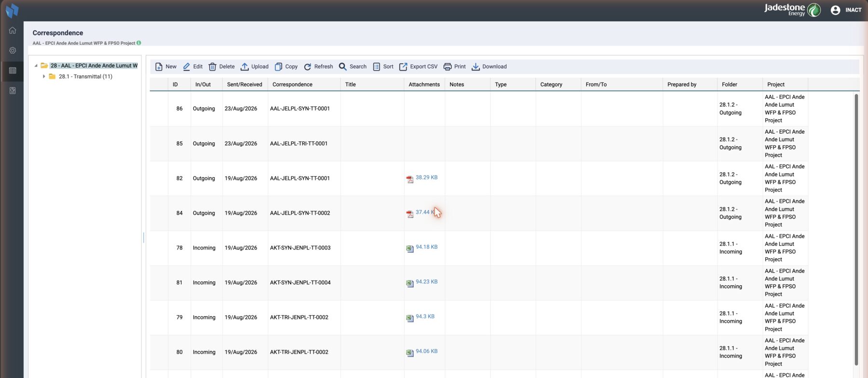
Task: Click the Edit pencil toolbar button
Action: (x=192, y=67)
